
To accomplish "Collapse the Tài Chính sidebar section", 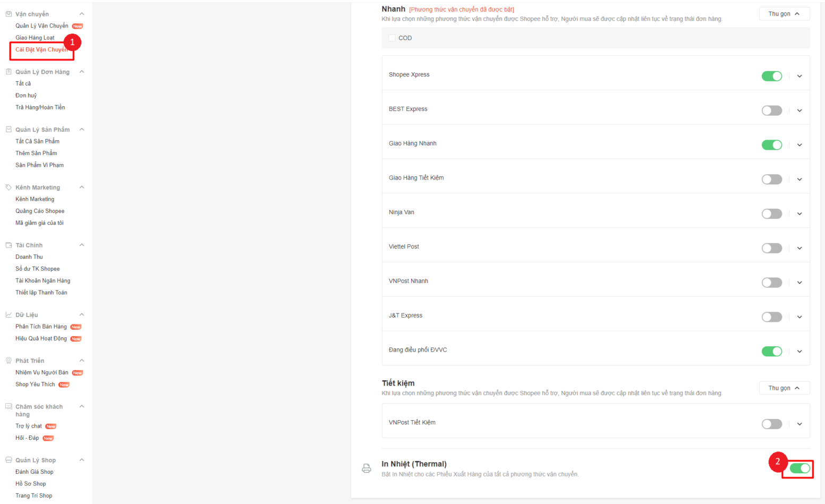I will 82,245.
